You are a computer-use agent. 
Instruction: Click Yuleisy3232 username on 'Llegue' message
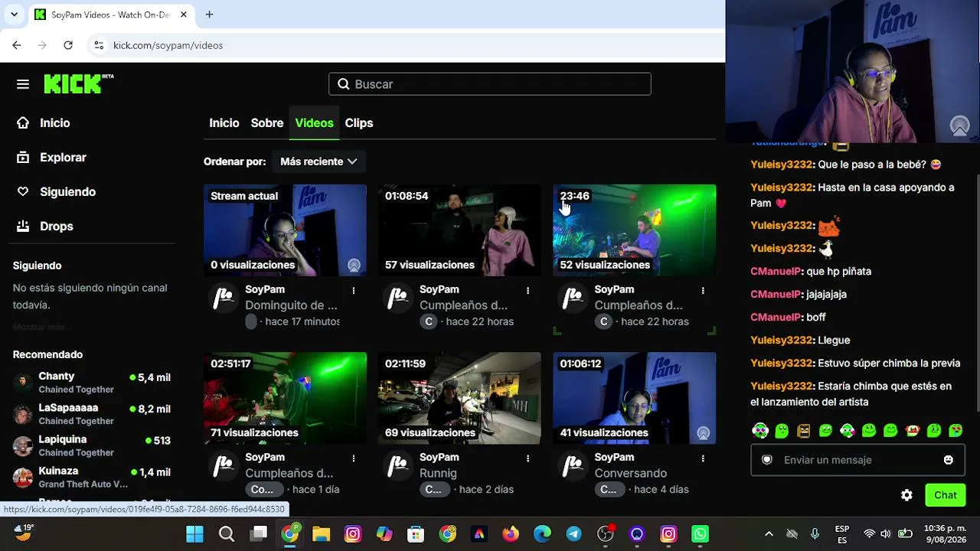(781, 340)
